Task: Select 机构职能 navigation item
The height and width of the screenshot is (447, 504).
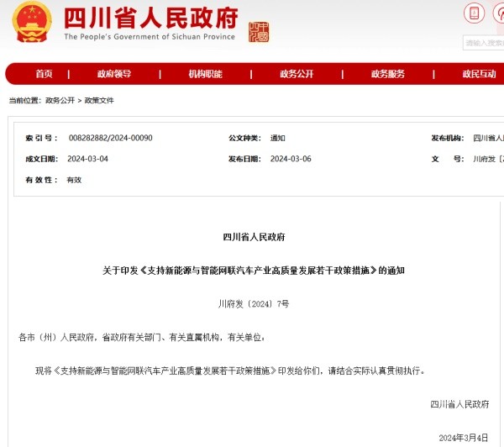Action: click(x=206, y=74)
